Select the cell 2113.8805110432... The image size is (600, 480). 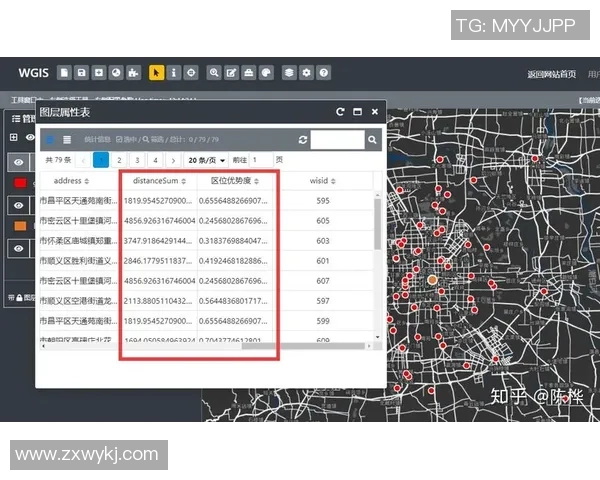point(158,301)
